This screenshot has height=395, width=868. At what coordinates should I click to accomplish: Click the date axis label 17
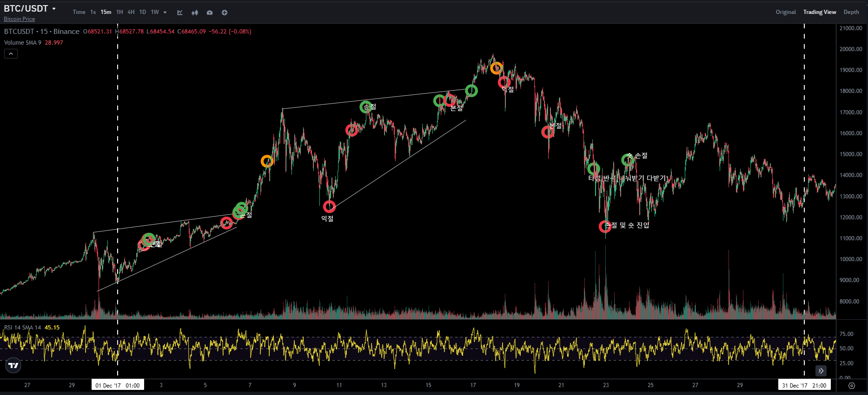(x=473, y=385)
